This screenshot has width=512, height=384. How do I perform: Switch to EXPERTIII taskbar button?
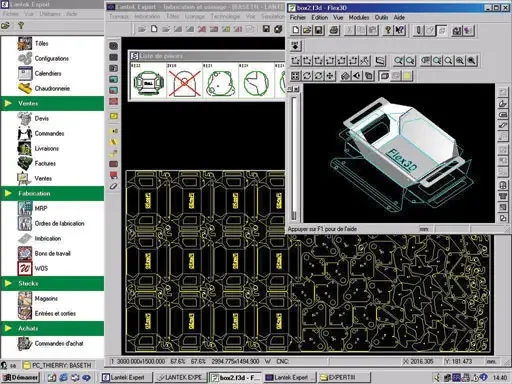click(344, 377)
